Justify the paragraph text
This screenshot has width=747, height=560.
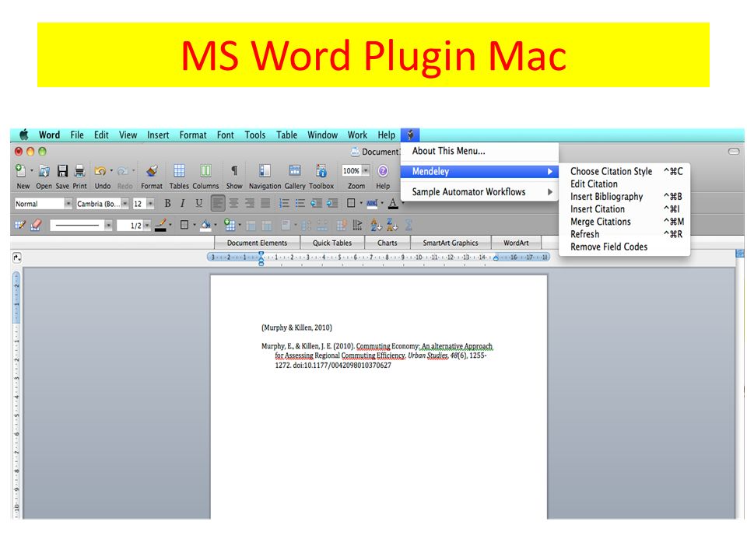(x=265, y=203)
